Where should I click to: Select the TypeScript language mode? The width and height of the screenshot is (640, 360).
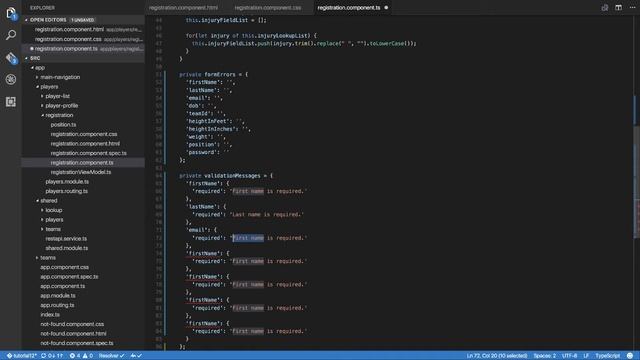607,356
